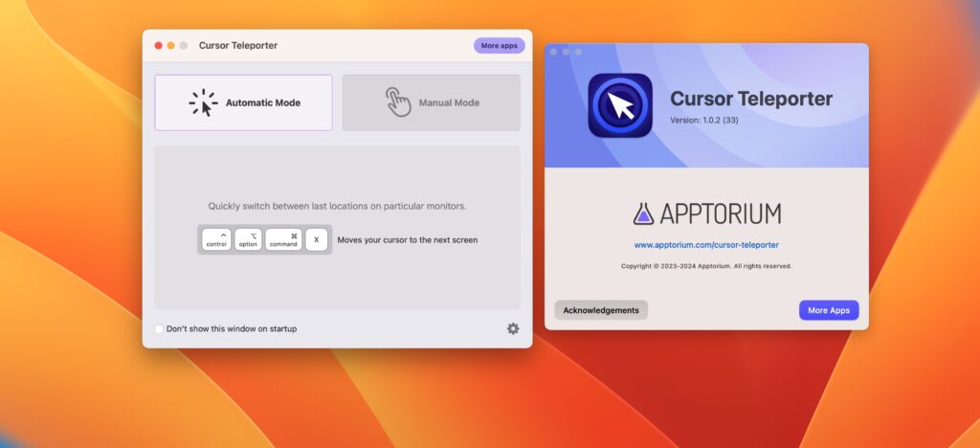Viewport: 980px width, 448px height.
Task: Click "Version: 1.0.2 (33)" text
Action: pyautogui.click(x=703, y=120)
